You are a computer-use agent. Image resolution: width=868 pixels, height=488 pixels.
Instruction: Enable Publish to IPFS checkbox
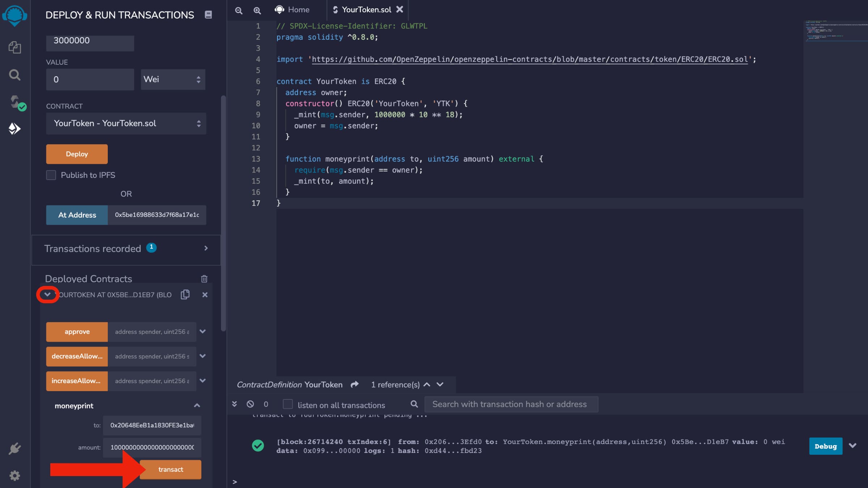pos(51,175)
